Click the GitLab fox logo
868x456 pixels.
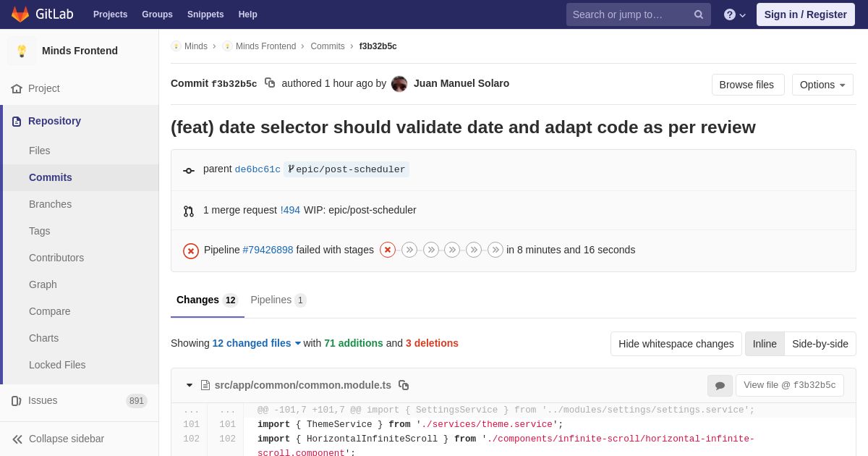pyautogui.click(x=20, y=14)
